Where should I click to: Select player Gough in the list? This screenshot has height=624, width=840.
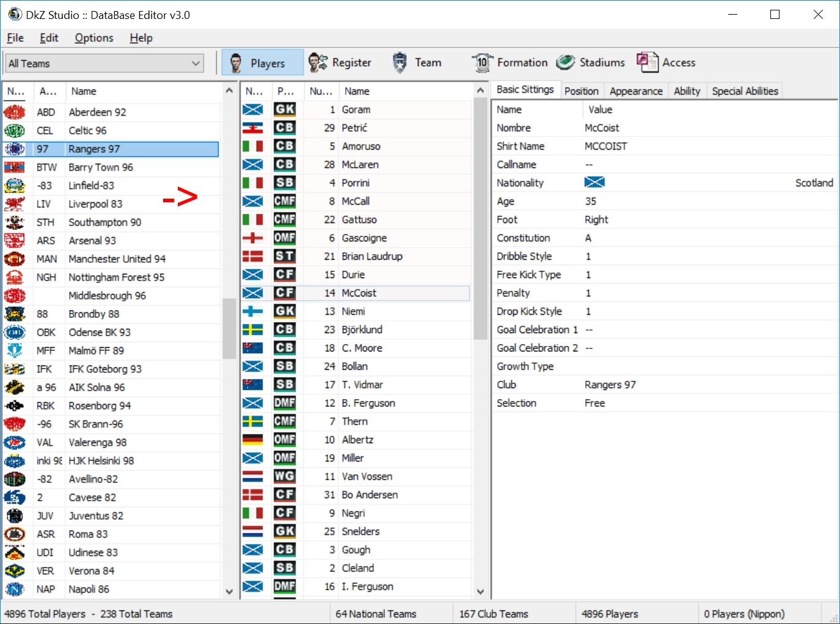pyautogui.click(x=356, y=549)
